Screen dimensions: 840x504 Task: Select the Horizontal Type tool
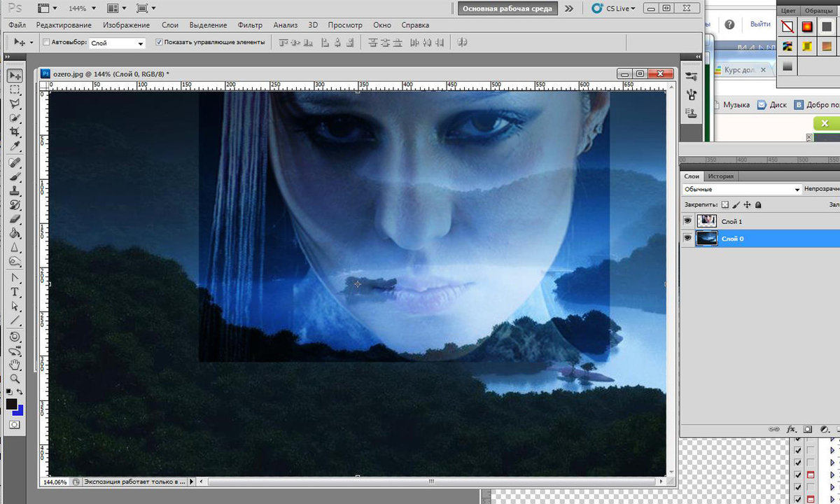click(x=15, y=292)
